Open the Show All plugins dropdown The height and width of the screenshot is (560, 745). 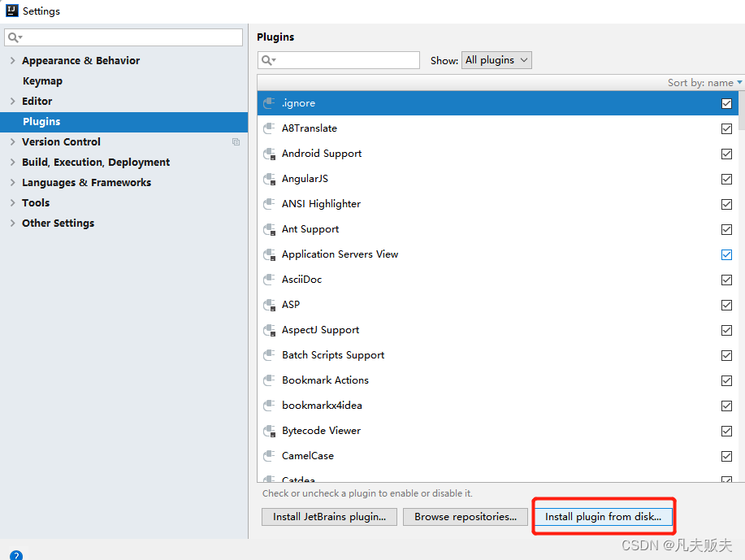(496, 60)
